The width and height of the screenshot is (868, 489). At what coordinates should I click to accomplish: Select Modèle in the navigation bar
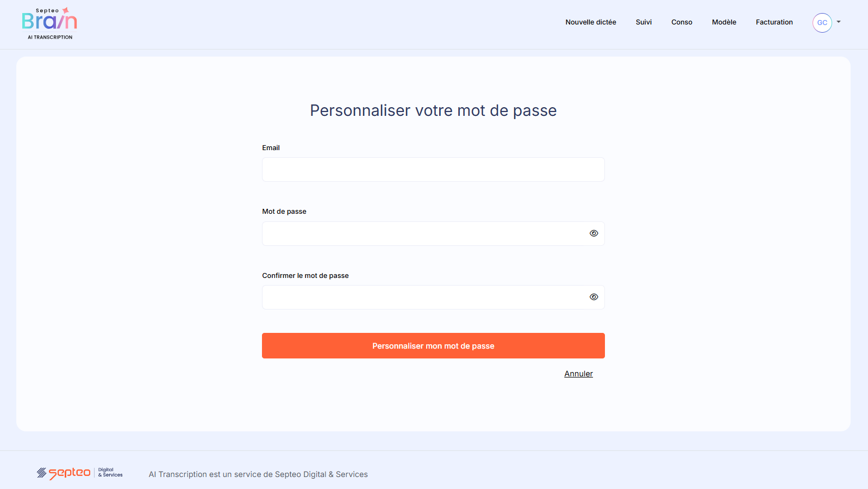click(724, 22)
